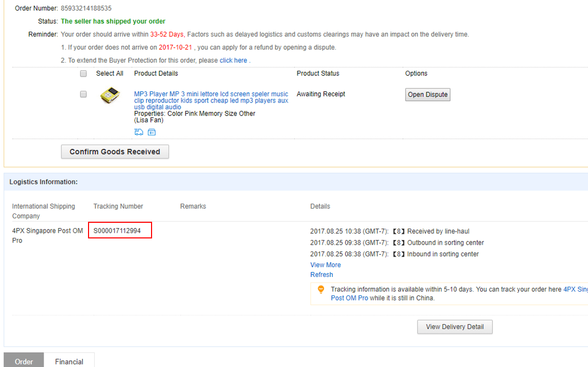Click the delivery truck icon under product
The width and height of the screenshot is (588, 367).
[x=139, y=132]
